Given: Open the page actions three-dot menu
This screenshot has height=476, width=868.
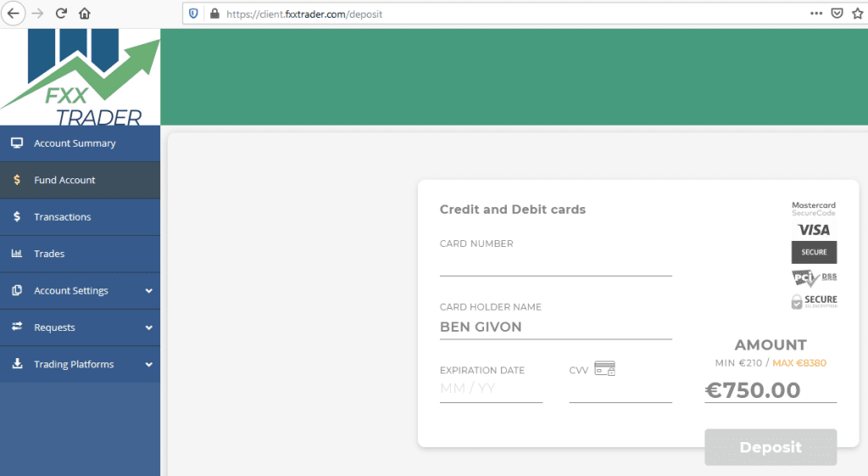Looking at the screenshot, I should pos(816,14).
